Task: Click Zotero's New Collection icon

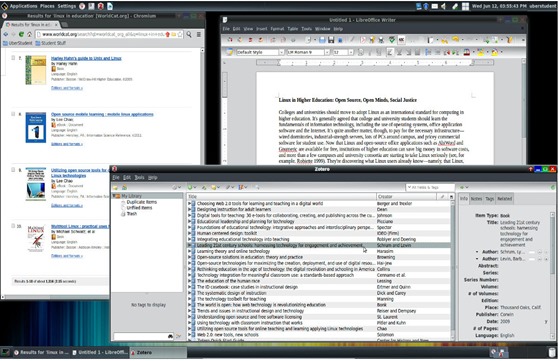Action: click(115, 187)
